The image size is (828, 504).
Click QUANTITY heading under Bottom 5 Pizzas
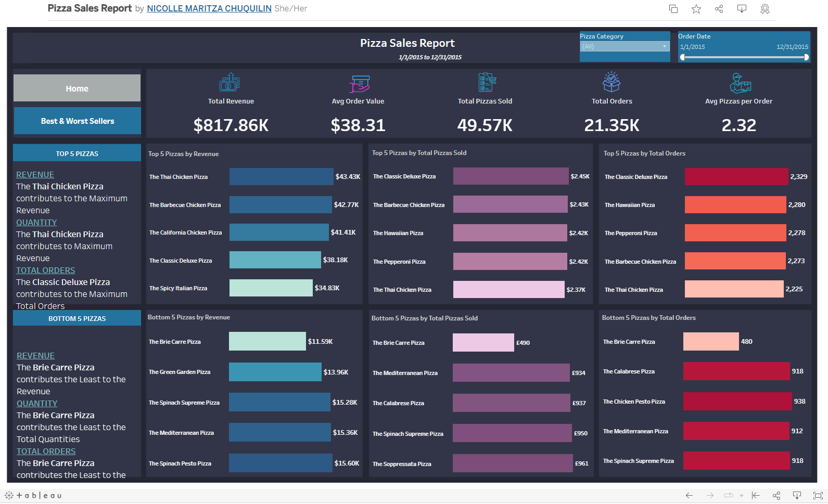[x=37, y=404]
